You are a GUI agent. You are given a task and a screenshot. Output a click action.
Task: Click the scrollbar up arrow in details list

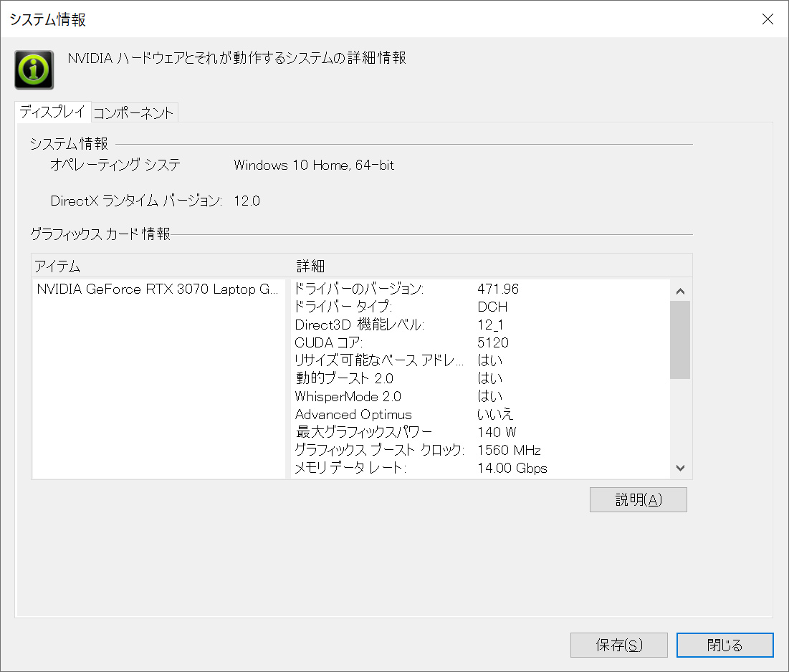[x=680, y=292]
